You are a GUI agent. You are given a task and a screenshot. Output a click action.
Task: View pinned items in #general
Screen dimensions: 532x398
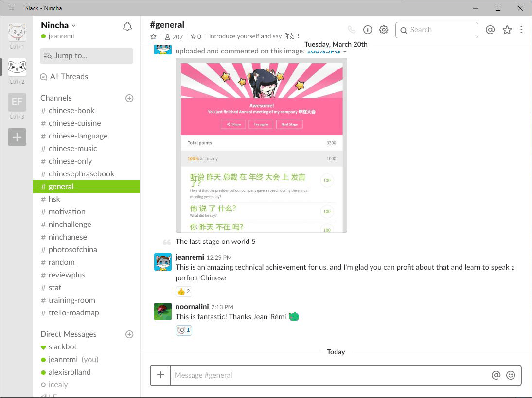(196, 36)
